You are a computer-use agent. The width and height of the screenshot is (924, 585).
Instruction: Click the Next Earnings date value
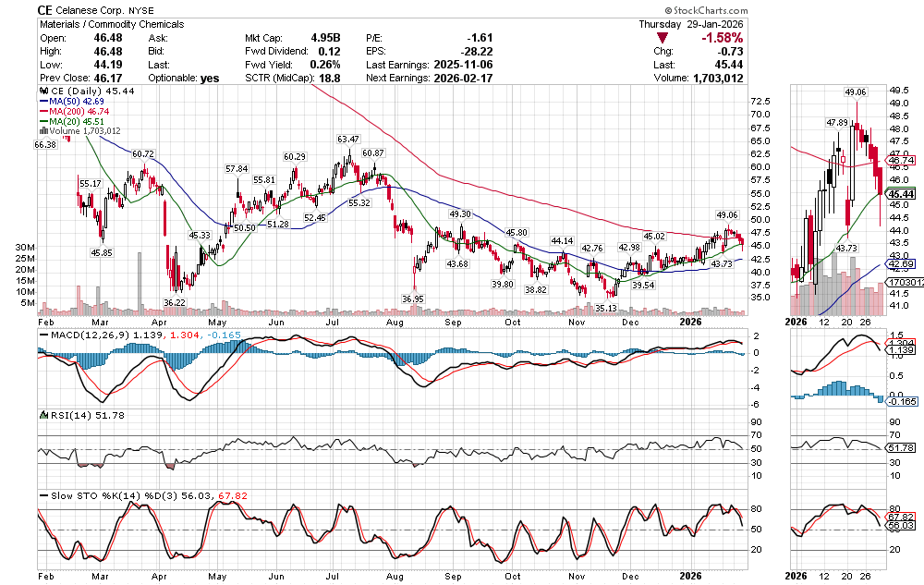(467, 79)
